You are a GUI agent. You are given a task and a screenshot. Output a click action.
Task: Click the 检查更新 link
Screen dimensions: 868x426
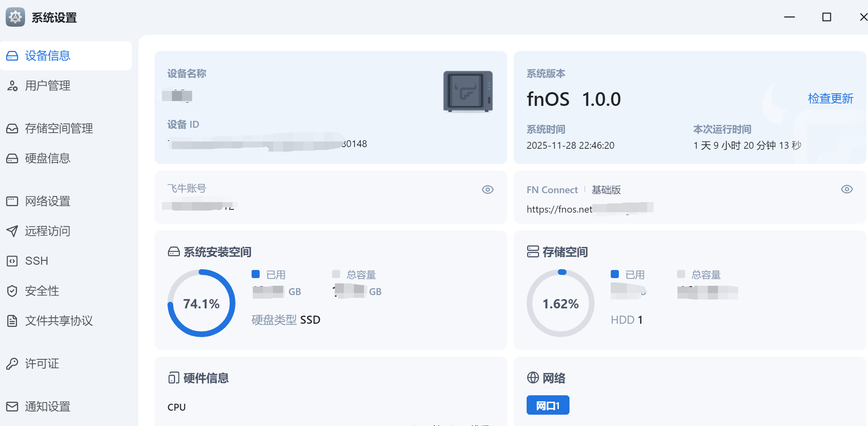pos(830,99)
